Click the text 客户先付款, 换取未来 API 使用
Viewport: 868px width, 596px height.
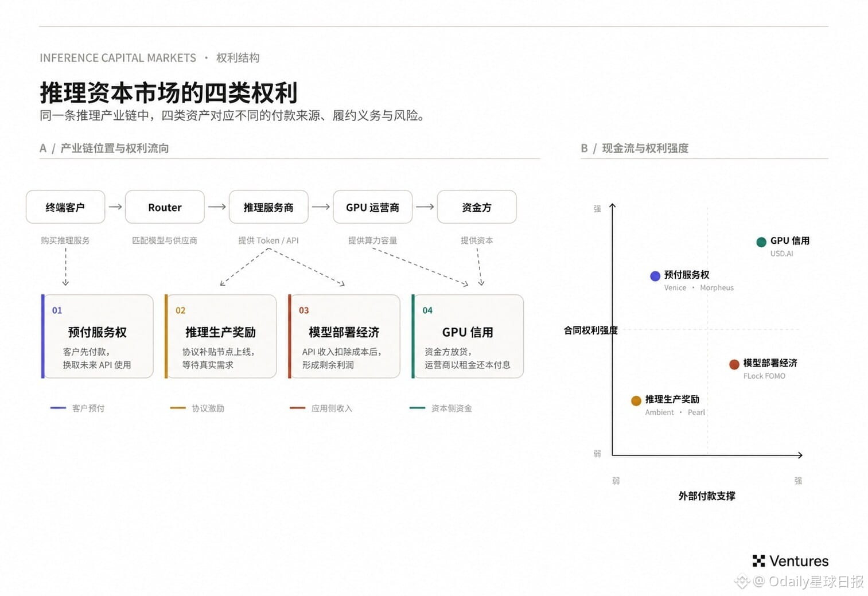coord(97,358)
